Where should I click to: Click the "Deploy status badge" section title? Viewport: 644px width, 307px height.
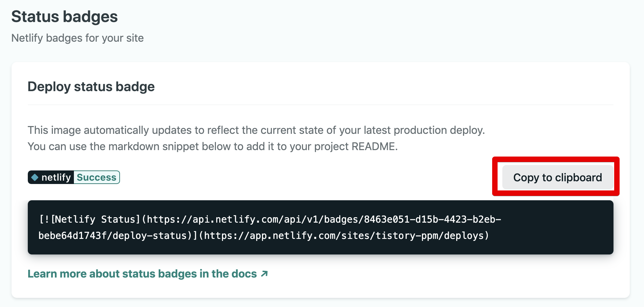coord(91,87)
